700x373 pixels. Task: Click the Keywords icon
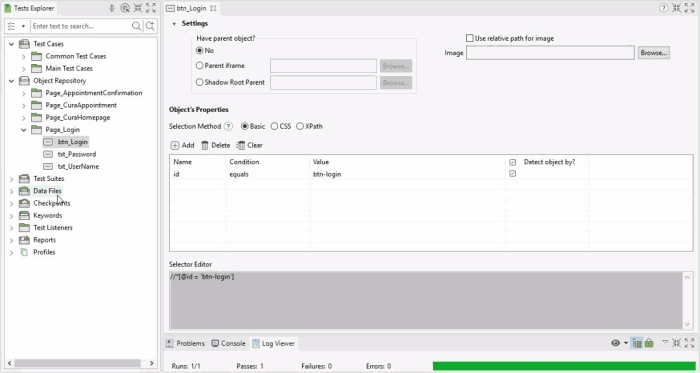tap(24, 216)
